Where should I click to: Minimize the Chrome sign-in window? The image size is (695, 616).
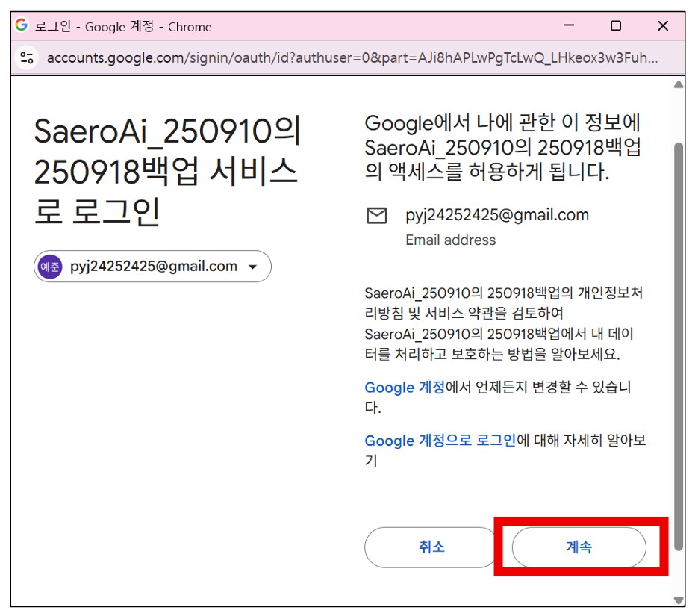click(x=569, y=26)
